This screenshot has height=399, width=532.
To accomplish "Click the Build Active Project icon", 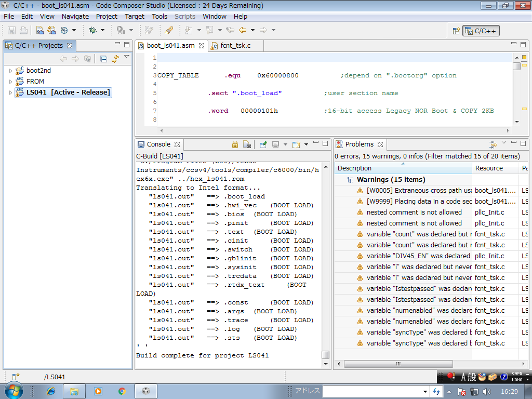I will [39, 30].
